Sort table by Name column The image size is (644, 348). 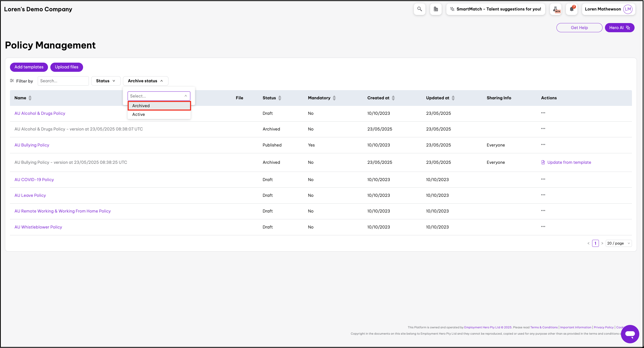click(30, 98)
